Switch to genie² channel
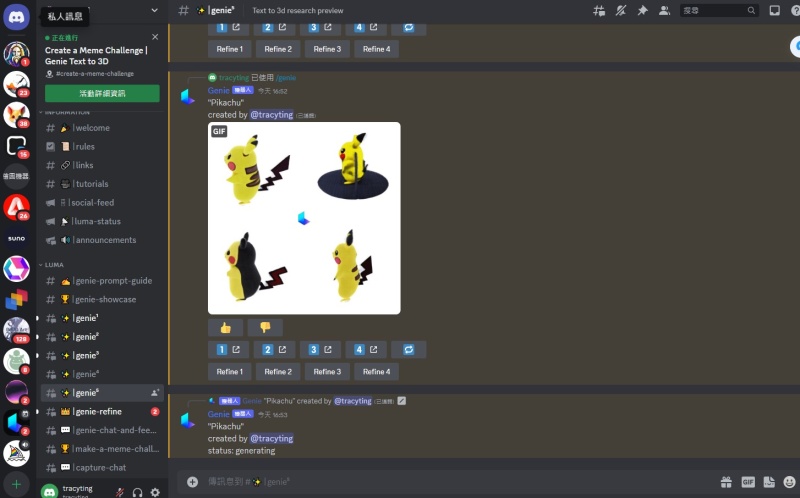Screen dimensions: 800x498 (x=102, y=337)
